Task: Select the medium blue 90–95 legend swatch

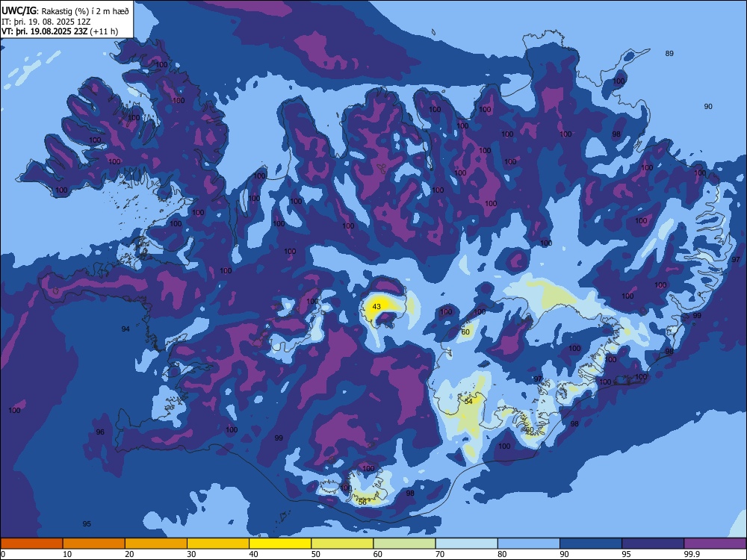Action: point(591,544)
